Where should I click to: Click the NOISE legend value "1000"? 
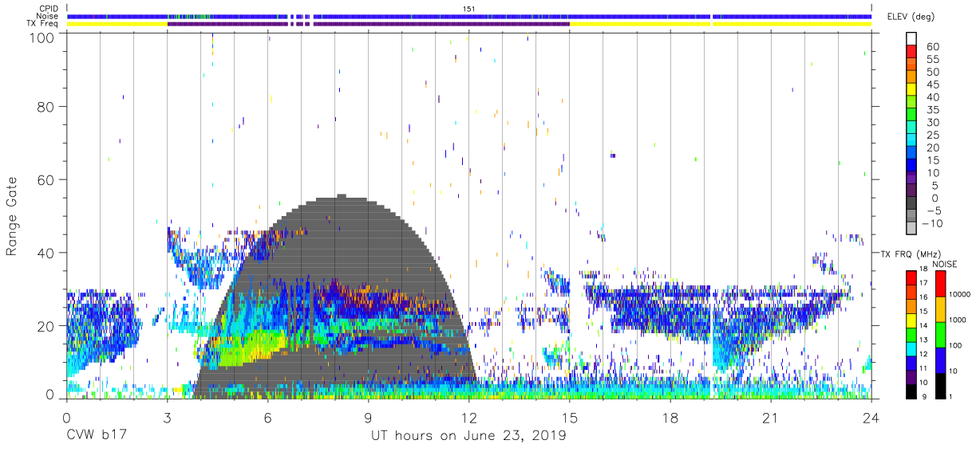tap(958, 320)
